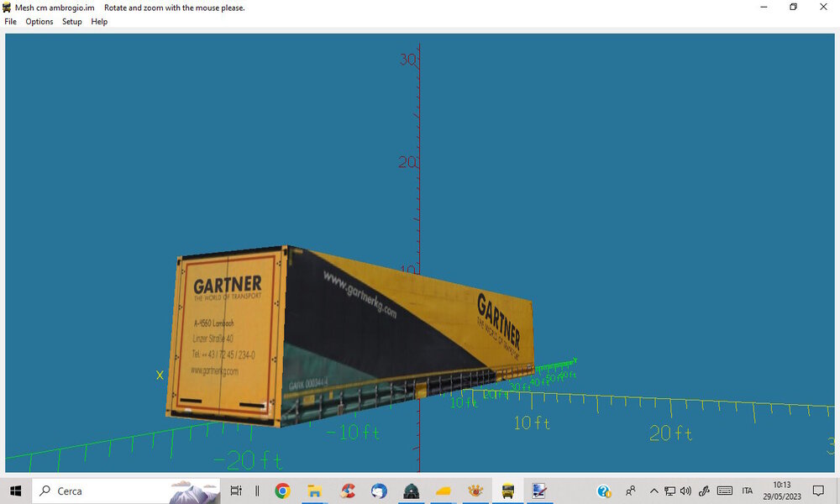Click the pen workspace tray icon

point(704,491)
